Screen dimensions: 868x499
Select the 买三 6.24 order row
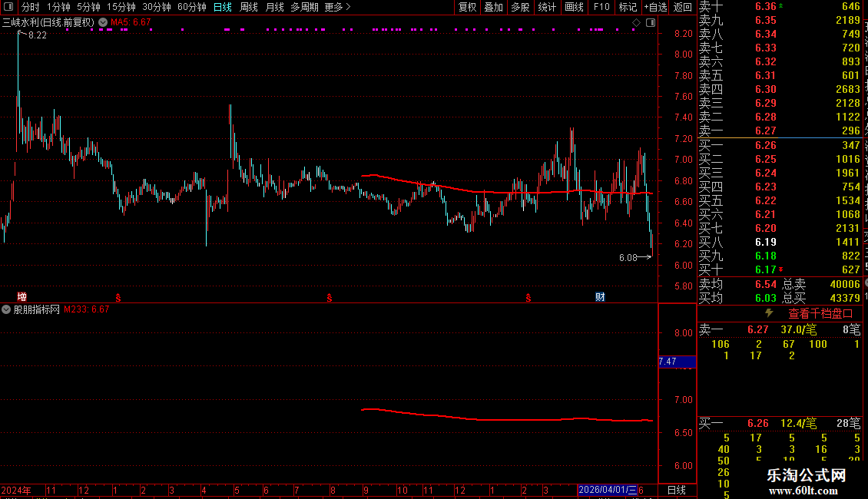click(780, 173)
